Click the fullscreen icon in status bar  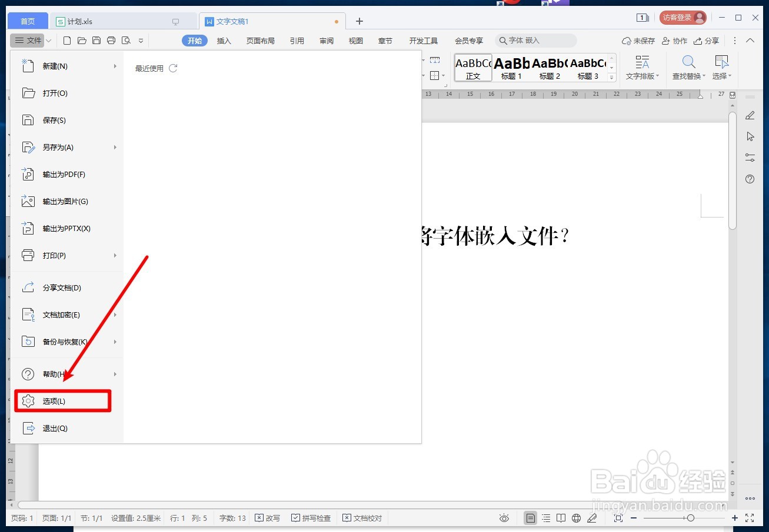point(750,518)
